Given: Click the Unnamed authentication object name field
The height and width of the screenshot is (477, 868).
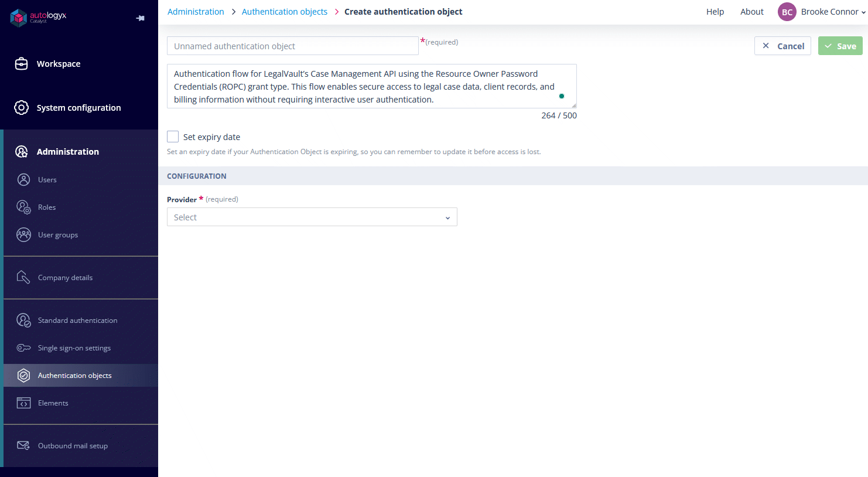Looking at the screenshot, I should pos(293,46).
